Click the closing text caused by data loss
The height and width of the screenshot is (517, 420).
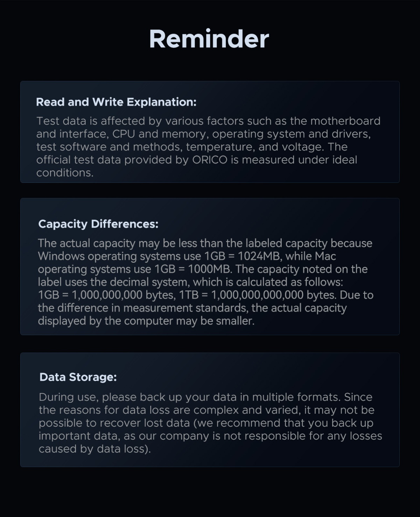coord(94,449)
